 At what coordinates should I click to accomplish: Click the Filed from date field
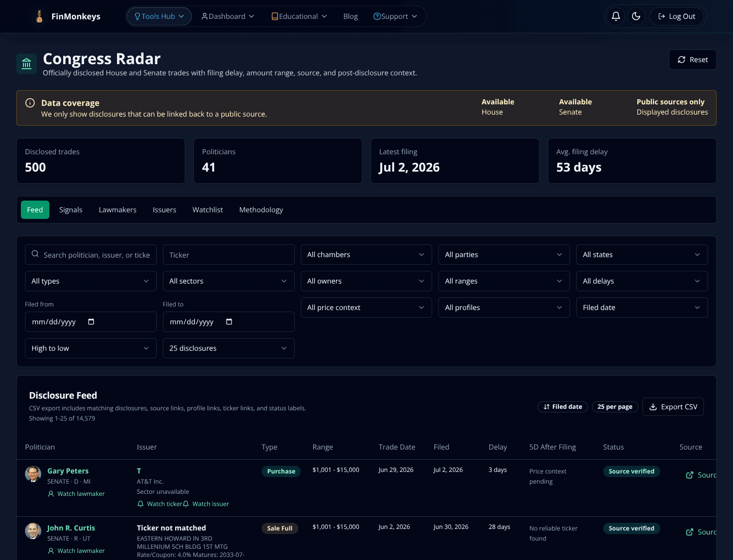coord(91,322)
